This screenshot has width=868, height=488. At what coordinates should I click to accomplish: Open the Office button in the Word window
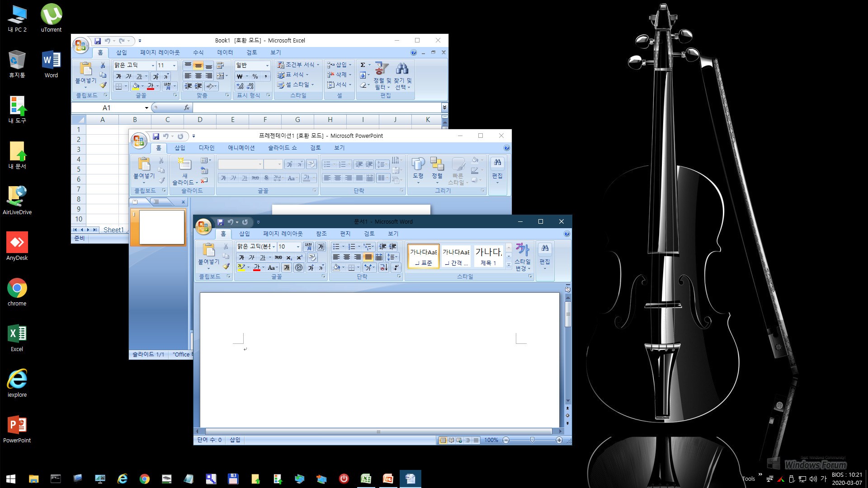[203, 226]
